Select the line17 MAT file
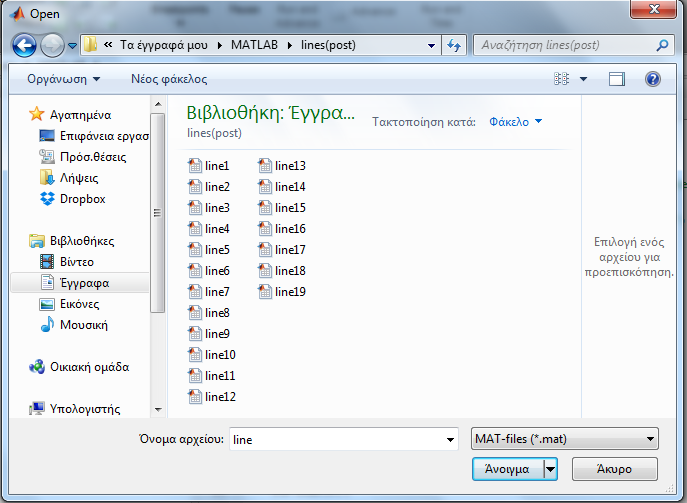Image resolution: width=687 pixels, height=503 pixels. [282, 250]
